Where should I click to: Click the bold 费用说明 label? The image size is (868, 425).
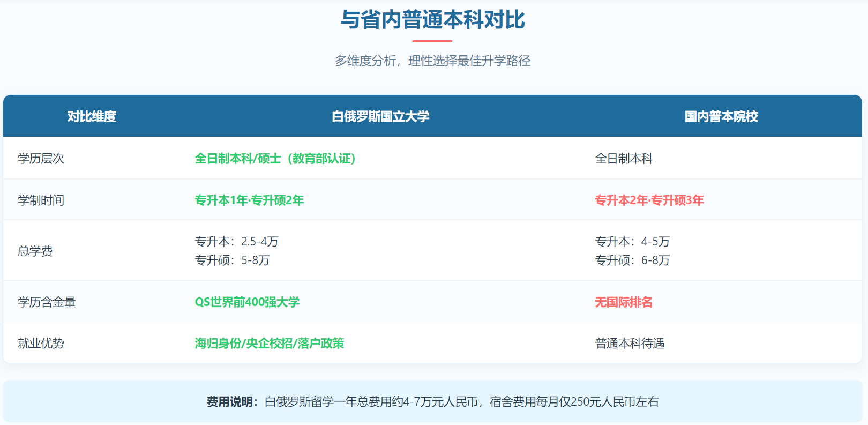point(232,402)
